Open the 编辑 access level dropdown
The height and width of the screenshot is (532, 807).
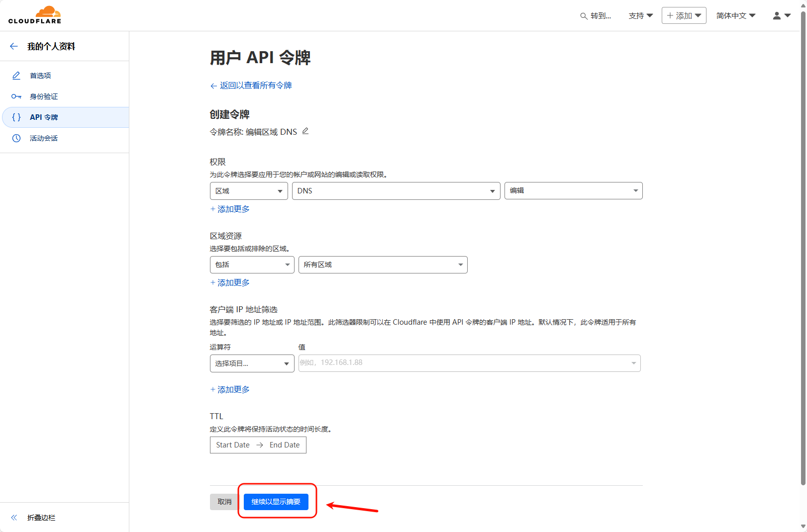tap(573, 191)
